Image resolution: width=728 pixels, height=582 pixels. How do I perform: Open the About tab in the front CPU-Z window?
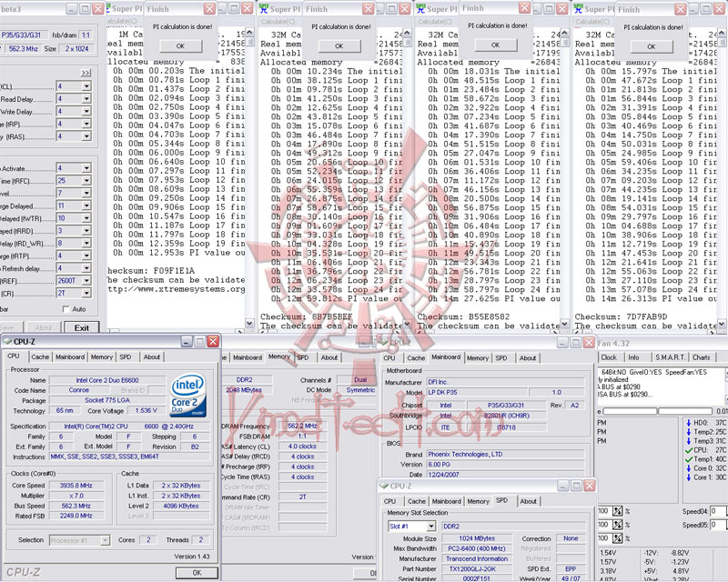151,356
